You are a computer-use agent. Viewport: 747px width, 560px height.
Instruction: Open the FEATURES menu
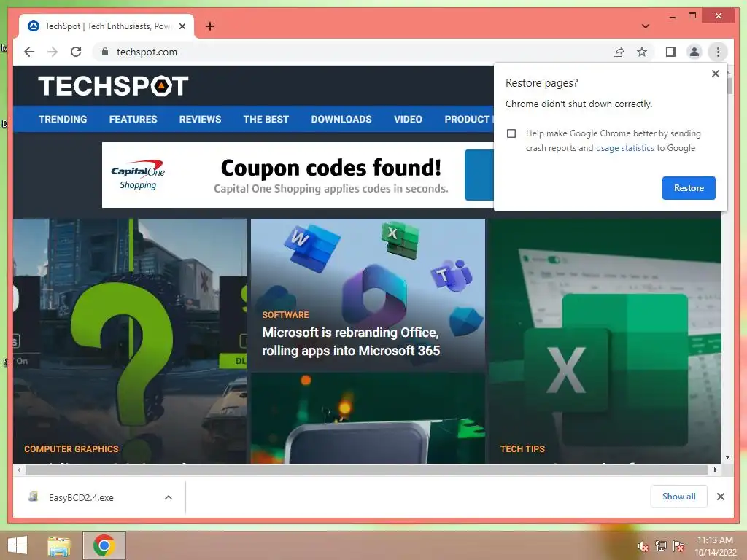click(x=133, y=119)
